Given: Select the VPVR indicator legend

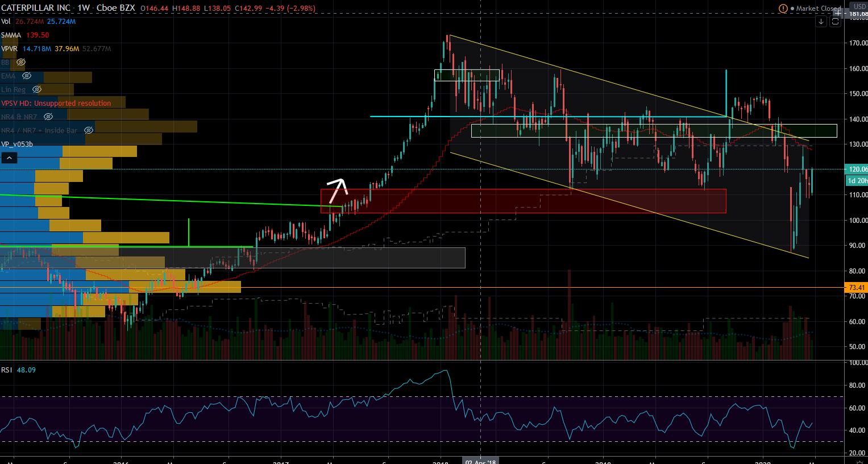Looking at the screenshot, I should (9, 48).
